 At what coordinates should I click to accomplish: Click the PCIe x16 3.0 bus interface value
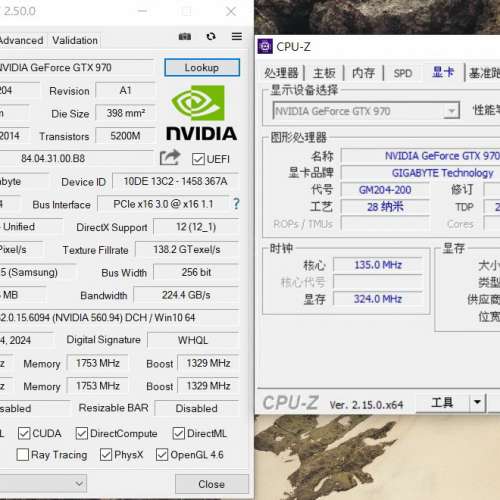[x=163, y=204]
